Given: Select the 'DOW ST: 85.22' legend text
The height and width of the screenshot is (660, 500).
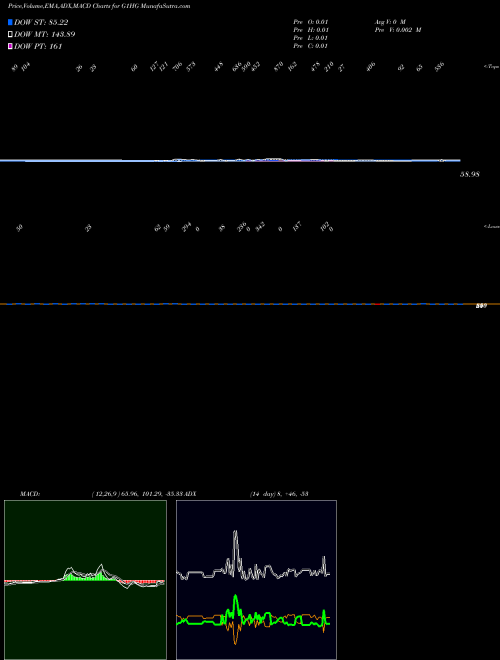Looking at the screenshot, I should [x=41, y=22].
